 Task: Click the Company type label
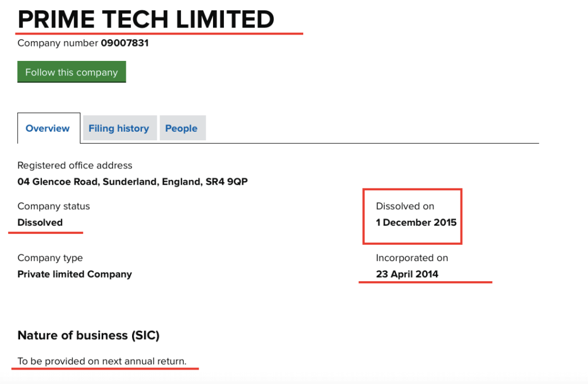(50, 258)
